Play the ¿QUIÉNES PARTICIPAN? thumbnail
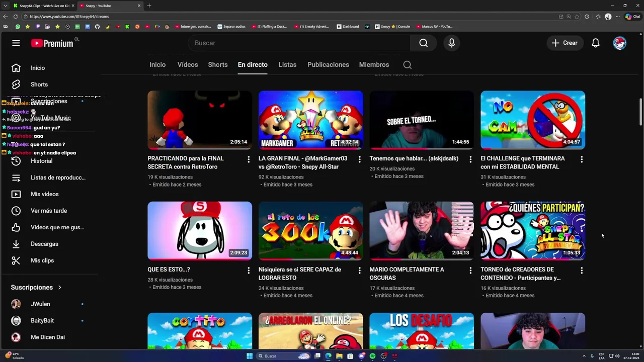Screen dimensions: 644x362 pos(533,231)
